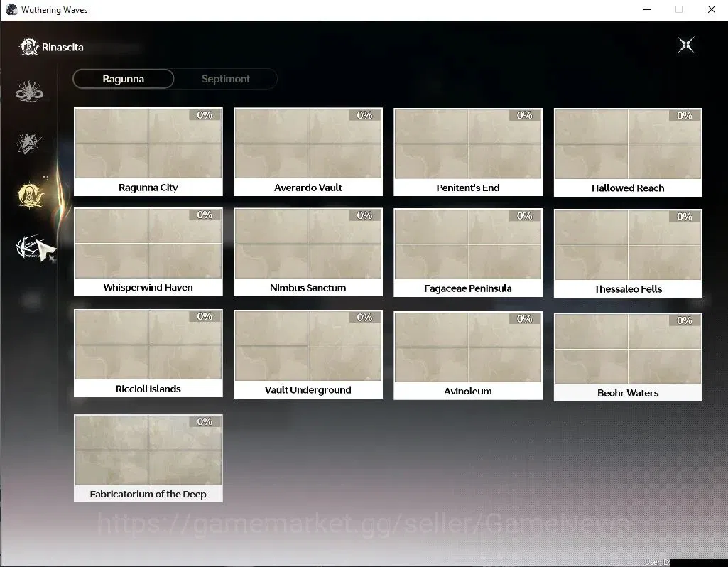The image size is (728, 567).
Task: Minimize the Wuthering Waves window
Action: [x=647, y=9]
